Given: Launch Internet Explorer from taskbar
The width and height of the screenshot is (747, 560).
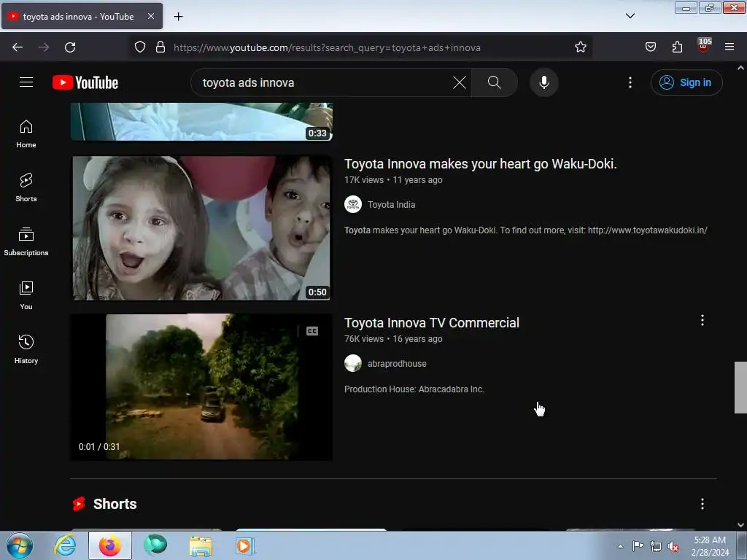Looking at the screenshot, I should 65,545.
